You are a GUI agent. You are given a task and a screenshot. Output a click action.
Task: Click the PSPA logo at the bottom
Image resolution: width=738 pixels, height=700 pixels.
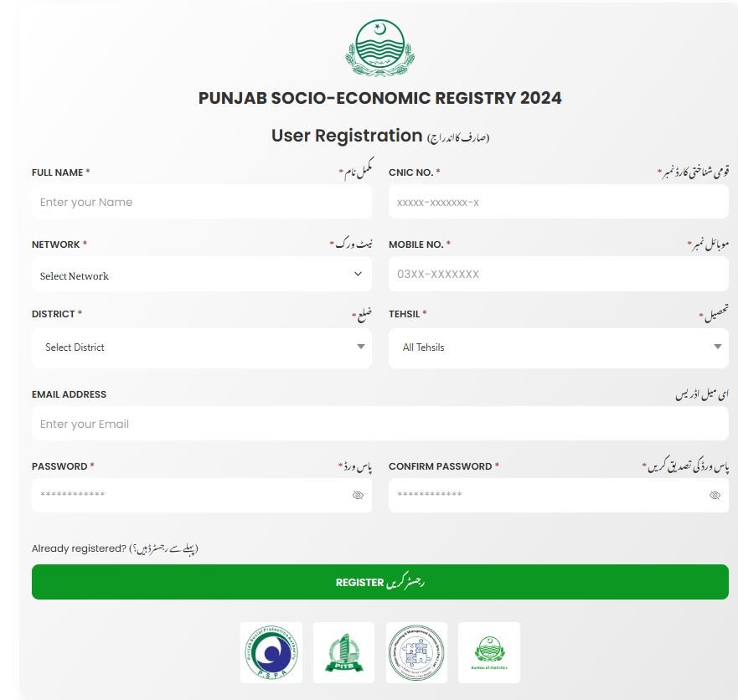point(271,652)
